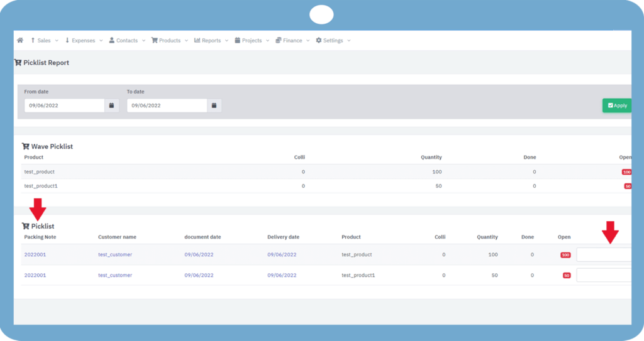Image resolution: width=644 pixels, height=341 pixels.
Task: Open the Projects menu
Action: click(252, 40)
